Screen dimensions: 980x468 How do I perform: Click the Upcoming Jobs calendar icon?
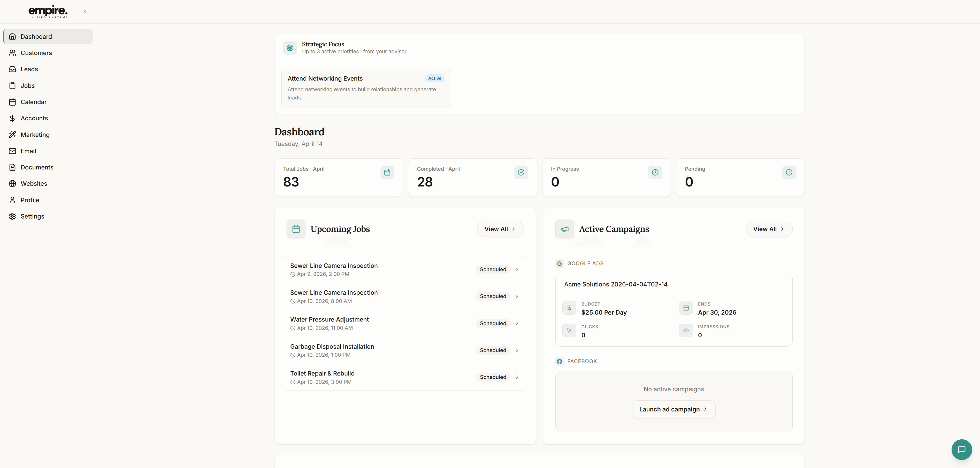click(x=296, y=229)
